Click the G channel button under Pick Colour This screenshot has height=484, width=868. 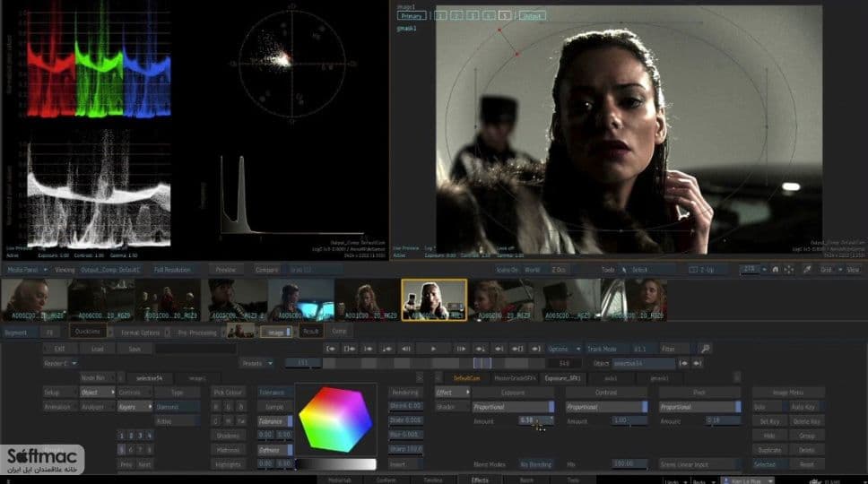[229, 407]
